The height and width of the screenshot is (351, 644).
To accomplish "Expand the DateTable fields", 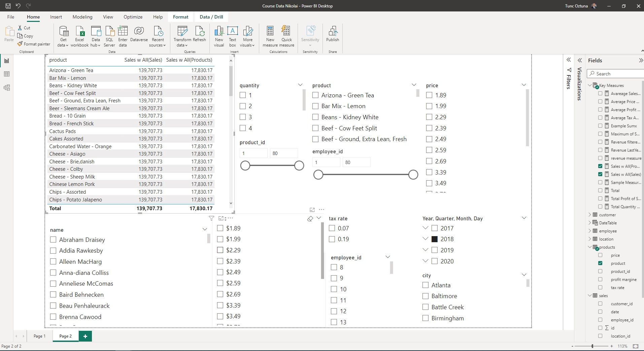I will [589, 223].
